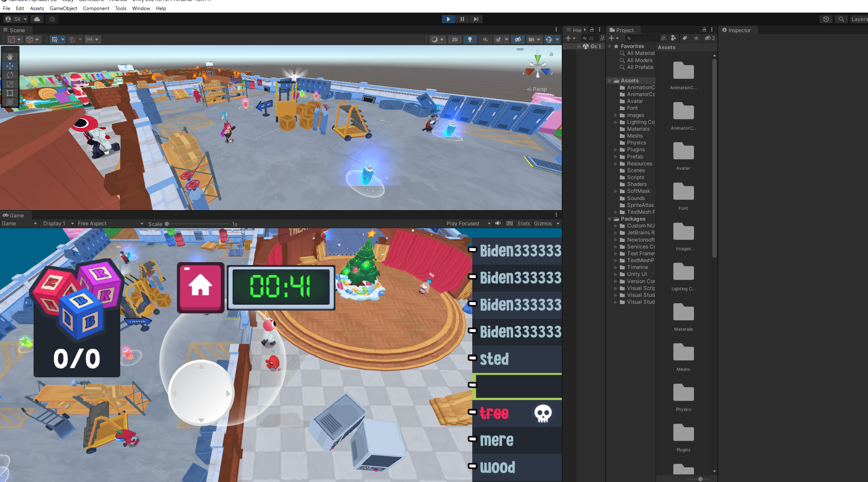Viewport: 868px width, 482px height.
Task: Open the Assets menu
Action: pos(37,8)
